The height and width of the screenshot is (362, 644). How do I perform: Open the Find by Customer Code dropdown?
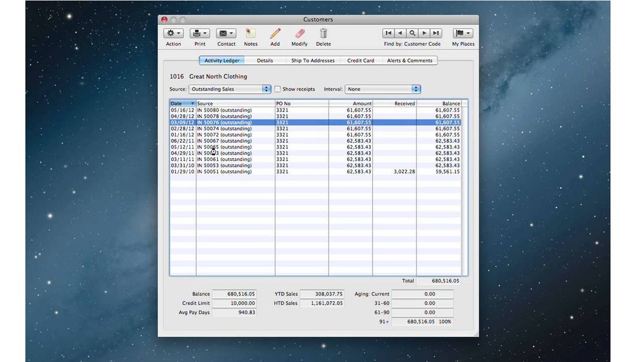coord(412,43)
